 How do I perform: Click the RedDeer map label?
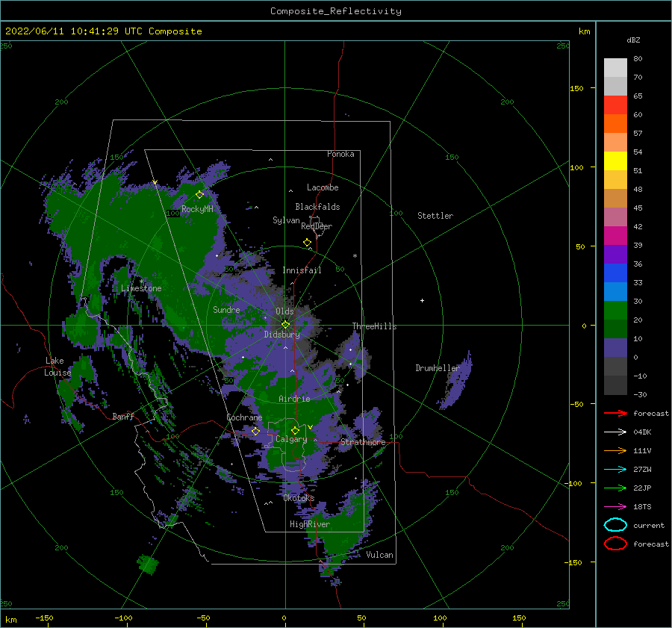pyautogui.click(x=317, y=226)
